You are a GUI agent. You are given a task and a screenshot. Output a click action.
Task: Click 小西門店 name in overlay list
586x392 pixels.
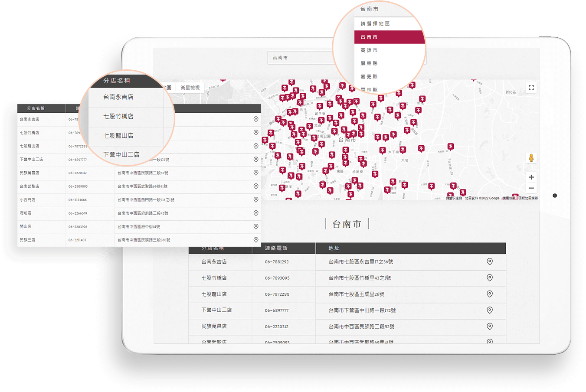click(27, 200)
